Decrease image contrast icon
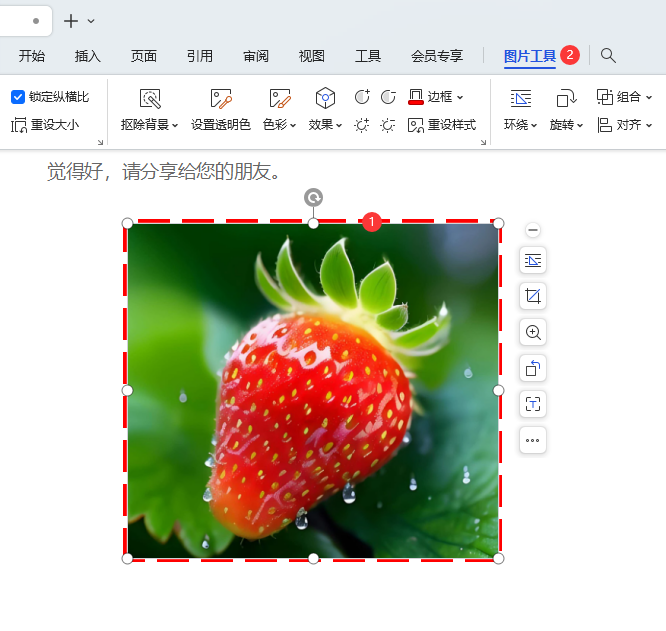 [388, 97]
